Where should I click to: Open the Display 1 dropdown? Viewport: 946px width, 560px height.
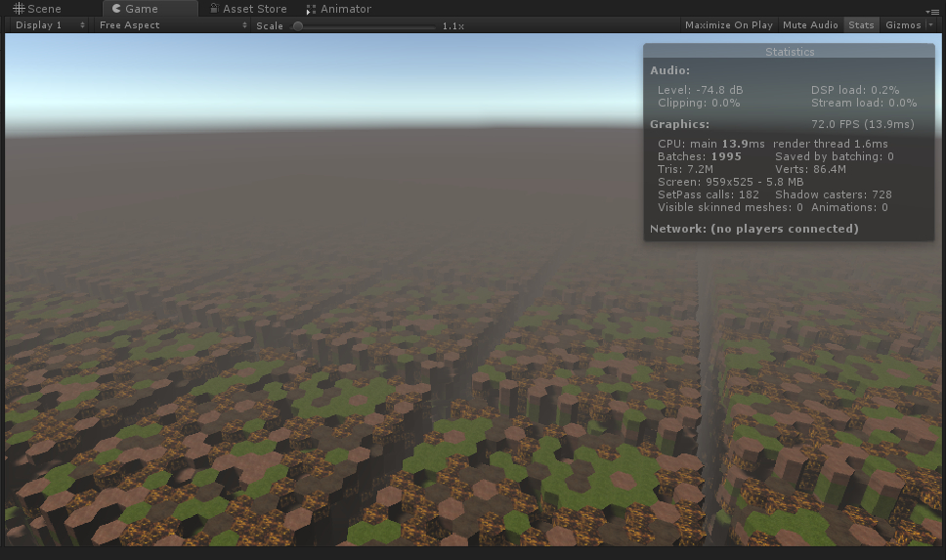pos(50,25)
